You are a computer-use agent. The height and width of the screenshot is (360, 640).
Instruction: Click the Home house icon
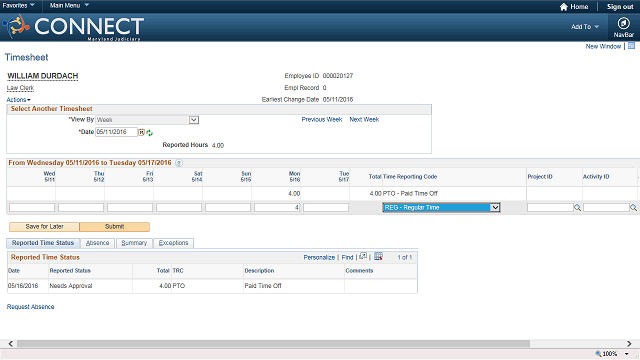[x=564, y=7]
